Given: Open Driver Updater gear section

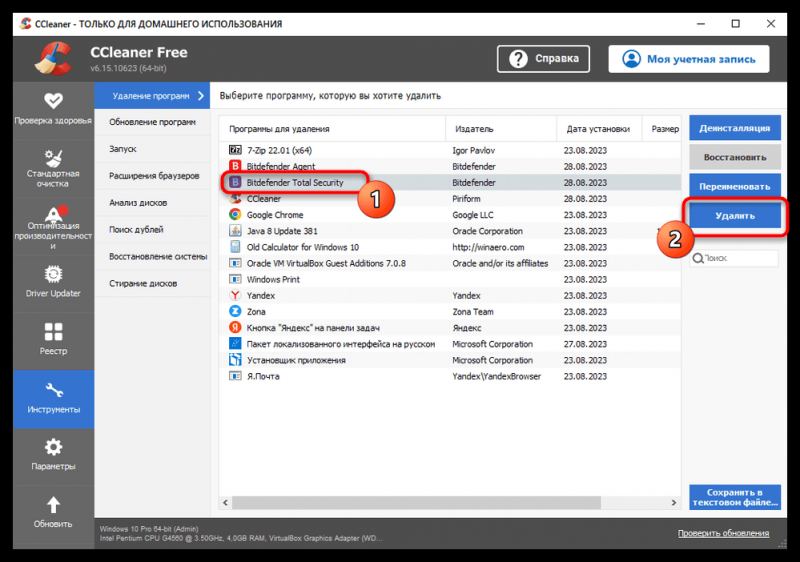Looking at the screenshot, I should (53, 283).
